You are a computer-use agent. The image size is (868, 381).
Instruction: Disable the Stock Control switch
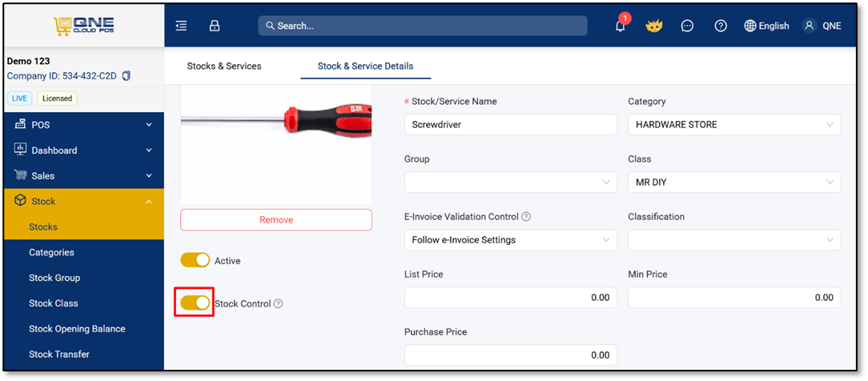click(x=195, y=303)
